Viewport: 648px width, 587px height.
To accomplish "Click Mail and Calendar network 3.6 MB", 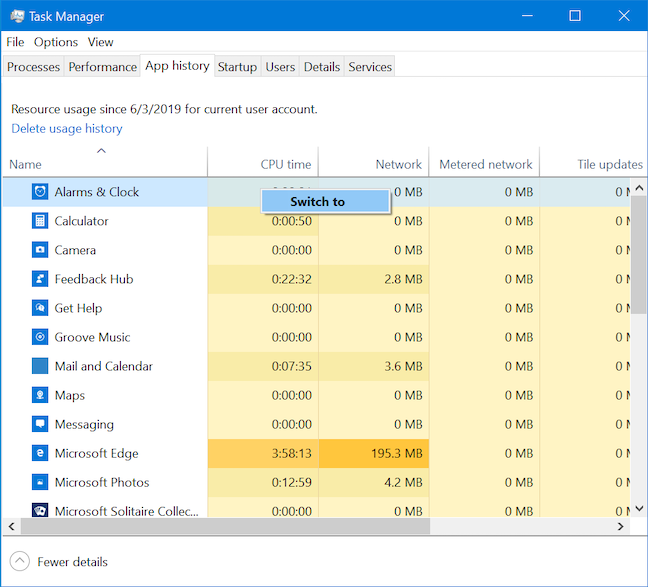I will (403, 366).
